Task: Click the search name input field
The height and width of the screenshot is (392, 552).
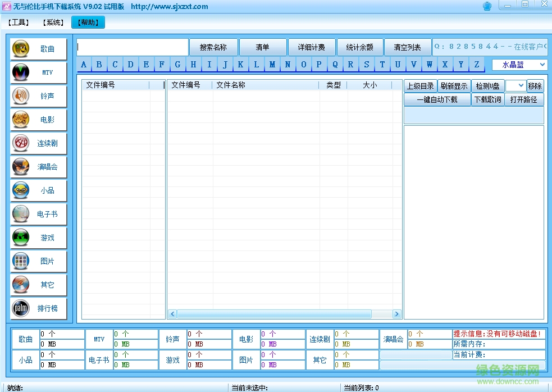Action: point(133,47)
